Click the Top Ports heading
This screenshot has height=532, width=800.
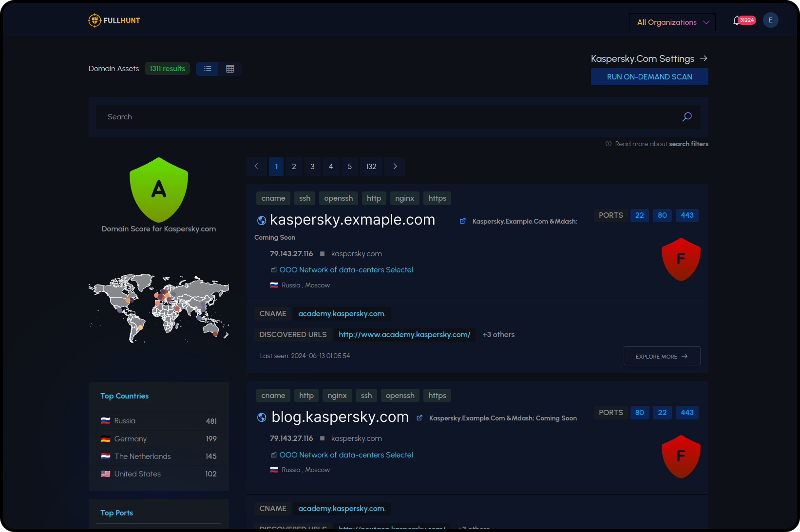tap(116, 513)
